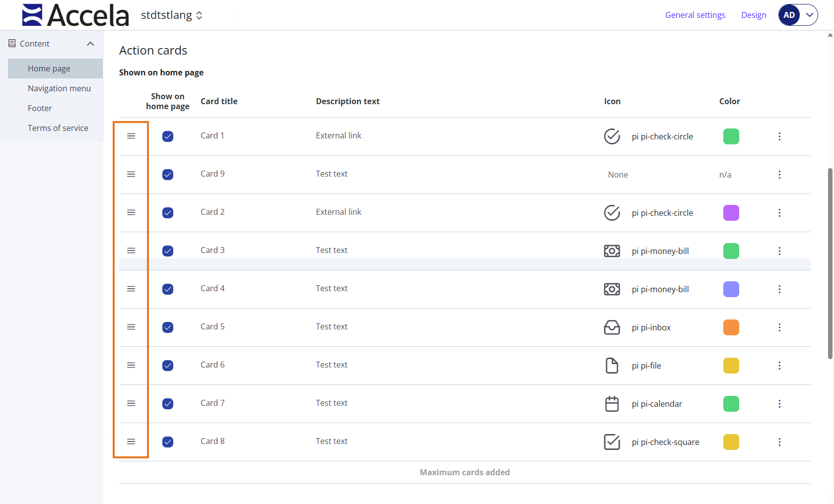Click the check-circle icon for Card 2
Viewport: 834px width, 504px height.
[x=612, y=213]
